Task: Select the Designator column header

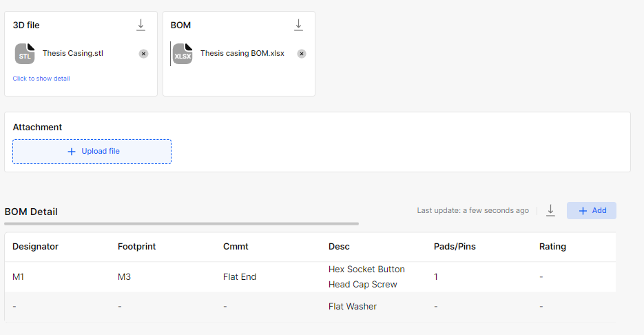Action: [x=35, y=247]
